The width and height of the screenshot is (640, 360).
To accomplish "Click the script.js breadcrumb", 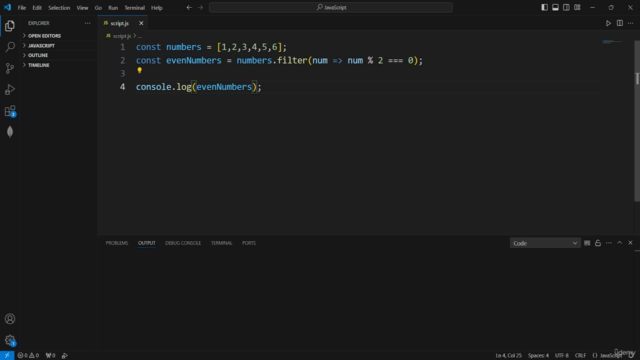I will tap(122, 36).
